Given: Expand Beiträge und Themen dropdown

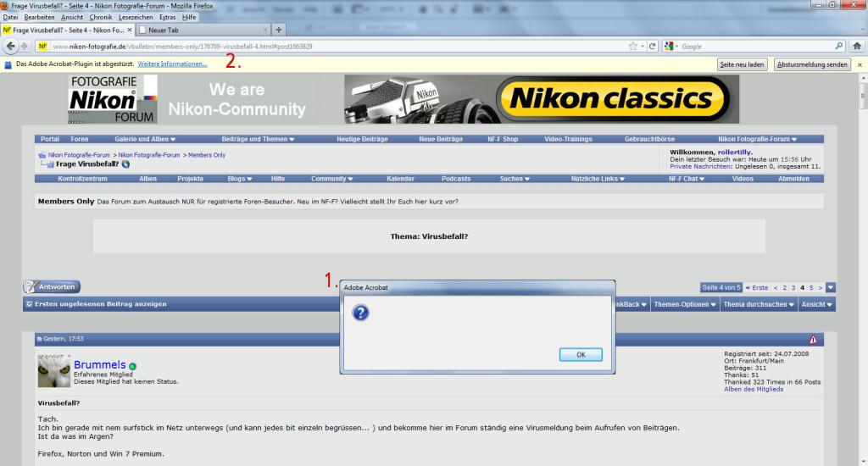Looking at the screenshot, I should click(x=258, y=140).
